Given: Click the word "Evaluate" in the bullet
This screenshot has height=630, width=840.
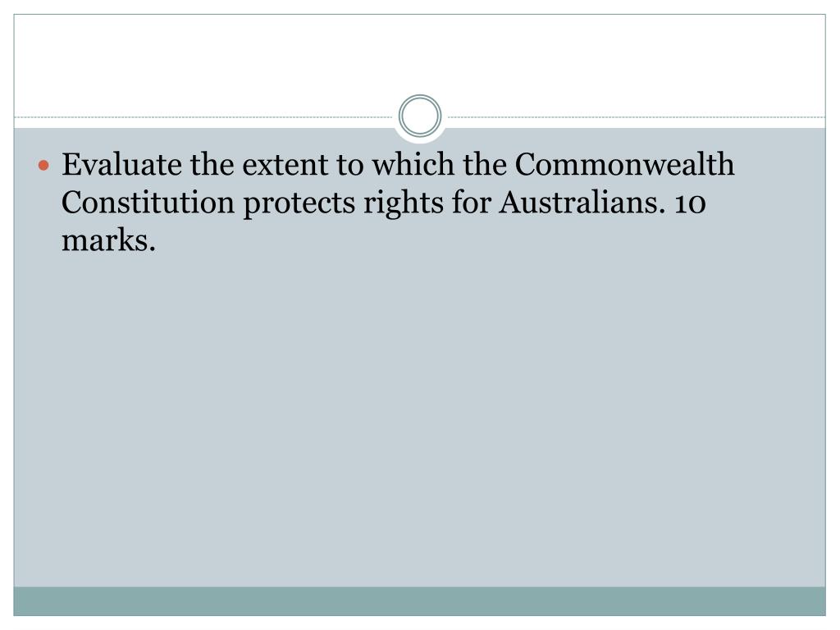Looking at the screenshot, I should point(121,164).
